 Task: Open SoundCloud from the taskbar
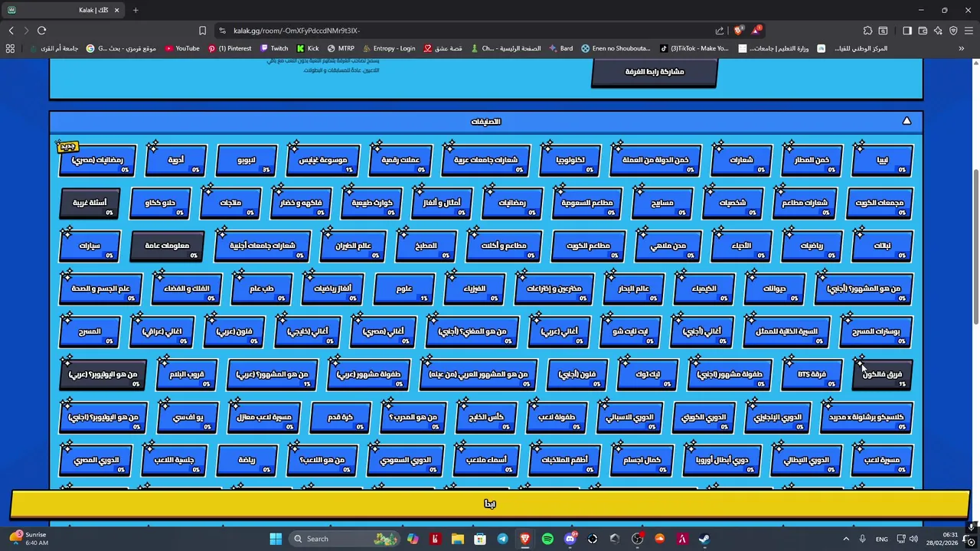point(660,539)
